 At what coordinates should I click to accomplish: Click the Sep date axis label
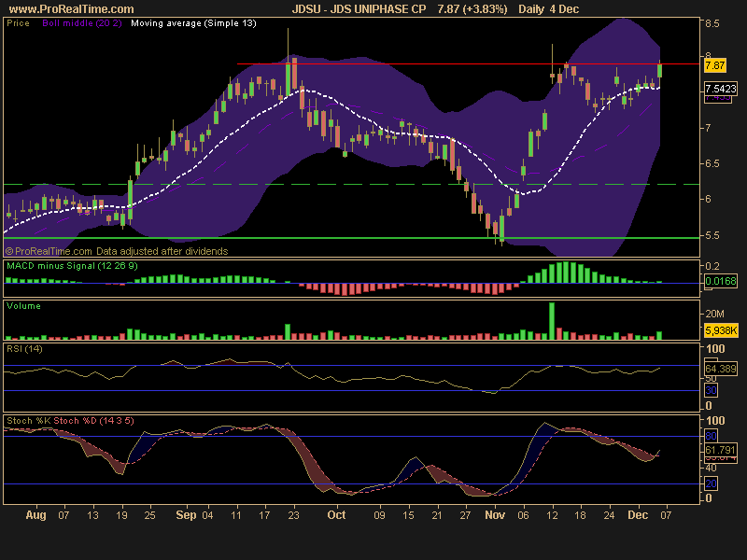click(186, 515)
